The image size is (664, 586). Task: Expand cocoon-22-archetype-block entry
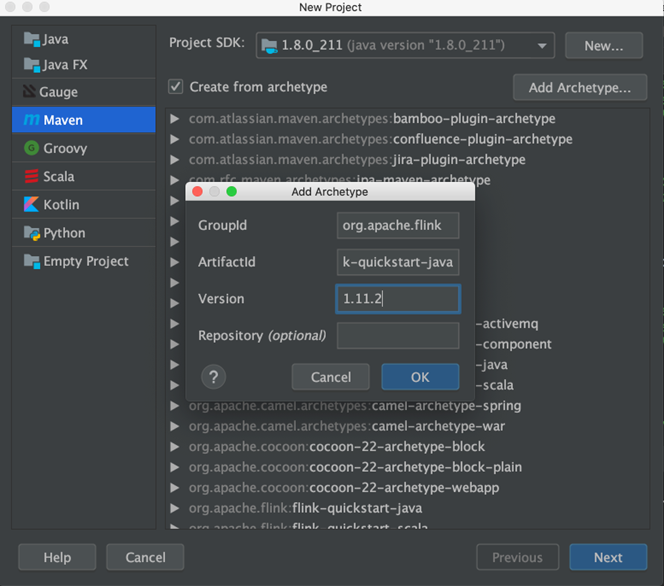click(174, 447)
